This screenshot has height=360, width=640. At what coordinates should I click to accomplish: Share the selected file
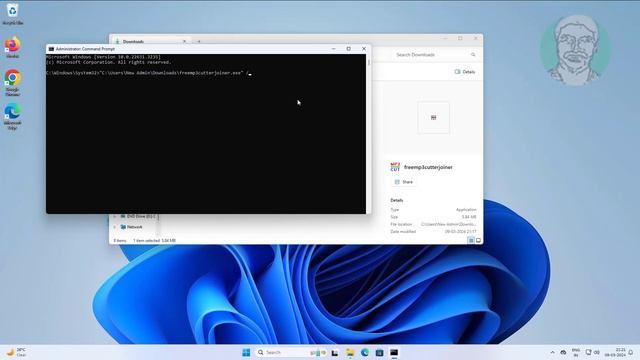[404, 182]
